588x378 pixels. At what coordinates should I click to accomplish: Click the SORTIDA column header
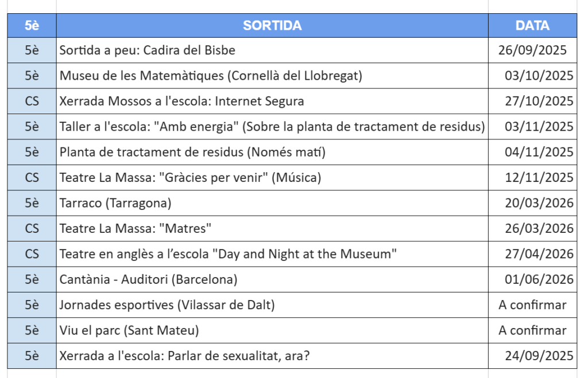coord(272,26)
